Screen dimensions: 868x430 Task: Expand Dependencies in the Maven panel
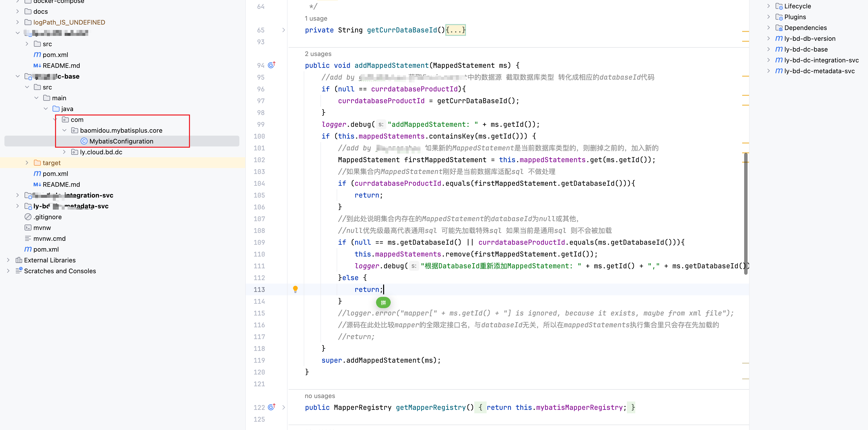pos(768,28)
